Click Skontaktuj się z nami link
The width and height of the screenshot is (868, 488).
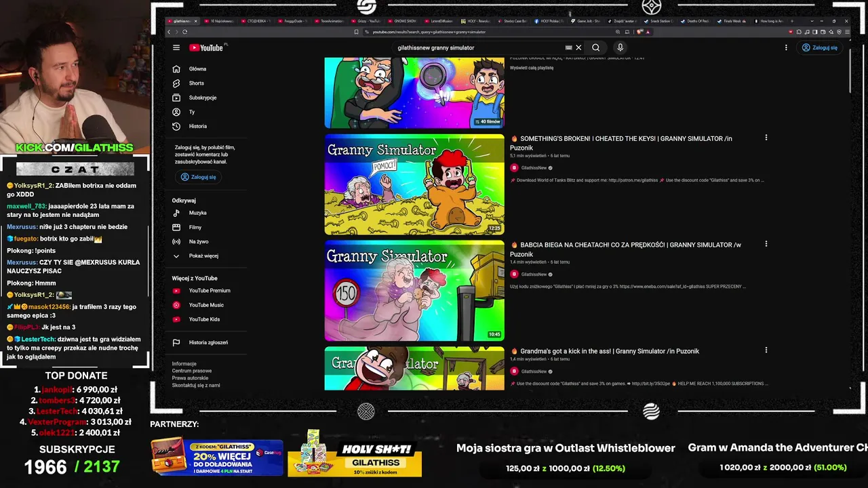[196, 385]
